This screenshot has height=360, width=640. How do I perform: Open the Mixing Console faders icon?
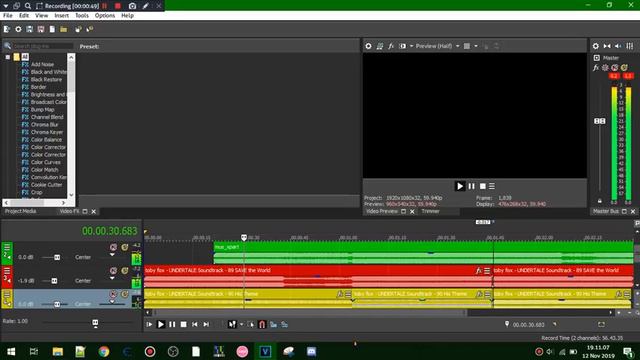pos(629,46)
